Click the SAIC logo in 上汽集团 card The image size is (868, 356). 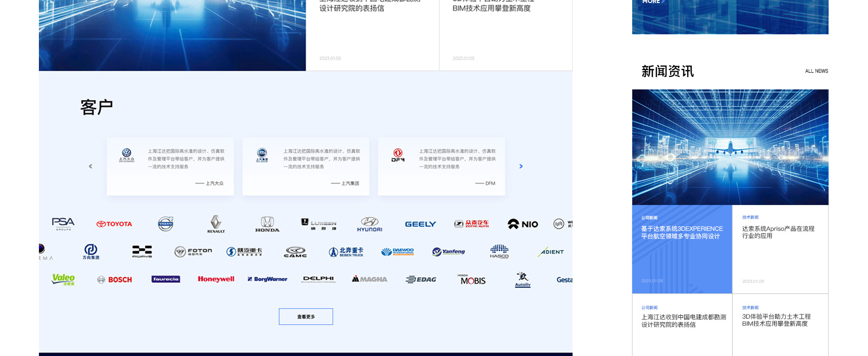coord(262,155)
